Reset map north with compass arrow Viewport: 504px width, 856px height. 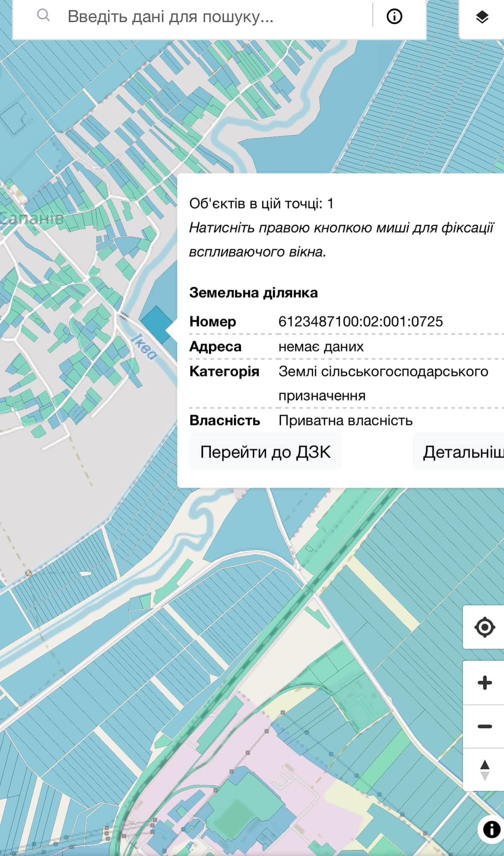(x=484, y=770)
